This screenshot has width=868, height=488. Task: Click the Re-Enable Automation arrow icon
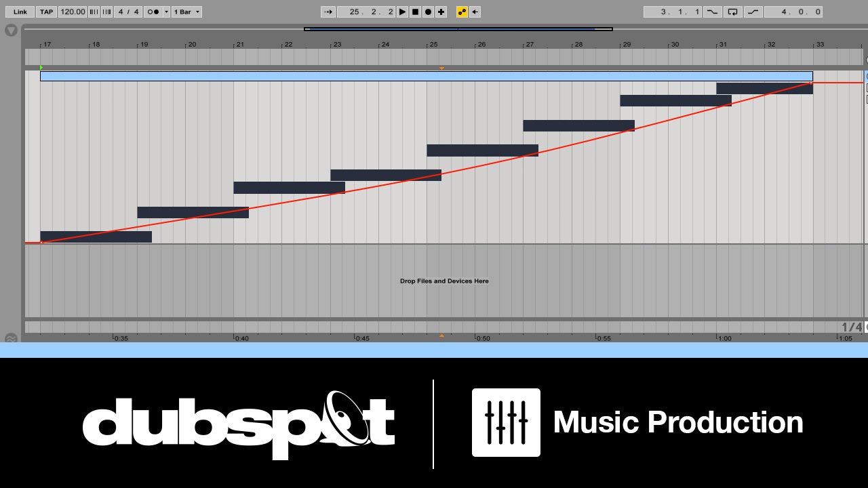pyautogui.click(x=475, y=12)
